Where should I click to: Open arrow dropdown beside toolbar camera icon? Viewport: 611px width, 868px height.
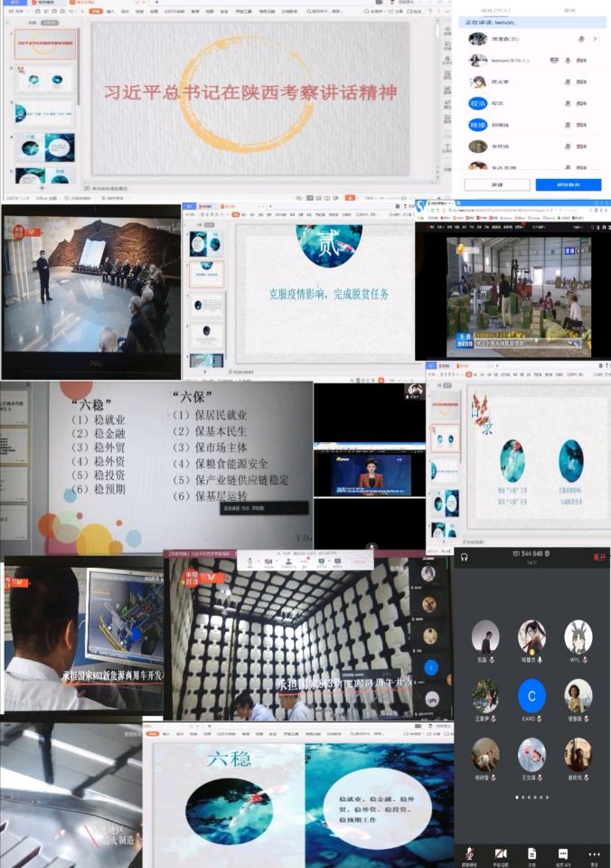click(x=277, y=561)
